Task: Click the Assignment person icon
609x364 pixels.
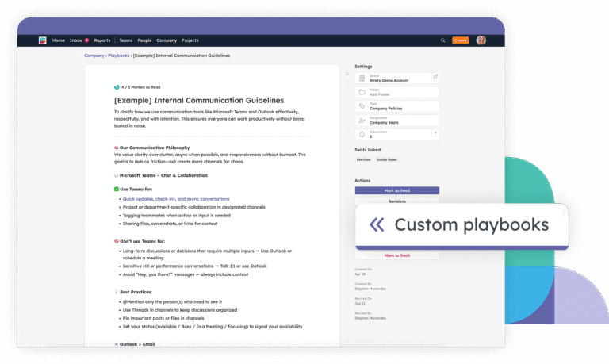Action: point(362,121)
